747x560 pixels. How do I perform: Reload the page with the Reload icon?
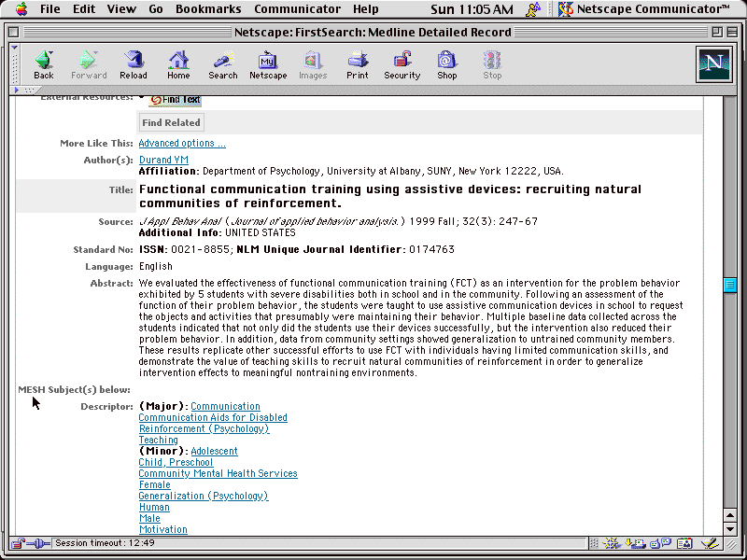(134, 64)
